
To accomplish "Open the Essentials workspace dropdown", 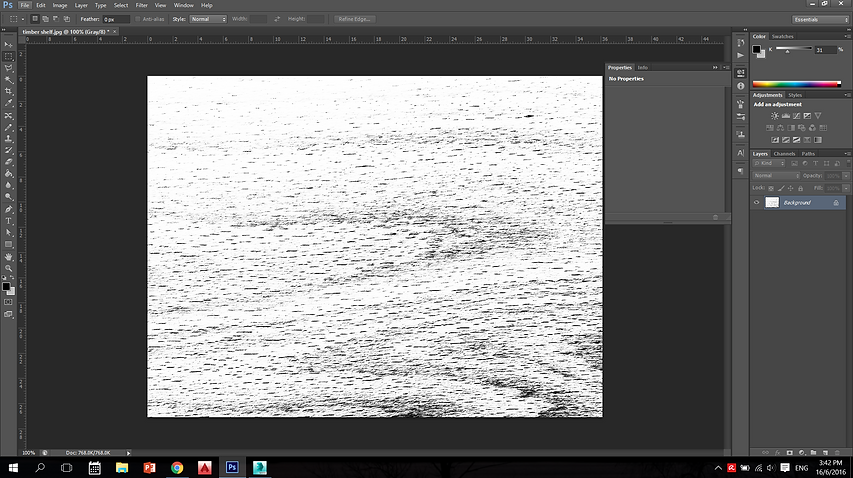I will pyautogui.click(x=820, y=20).
